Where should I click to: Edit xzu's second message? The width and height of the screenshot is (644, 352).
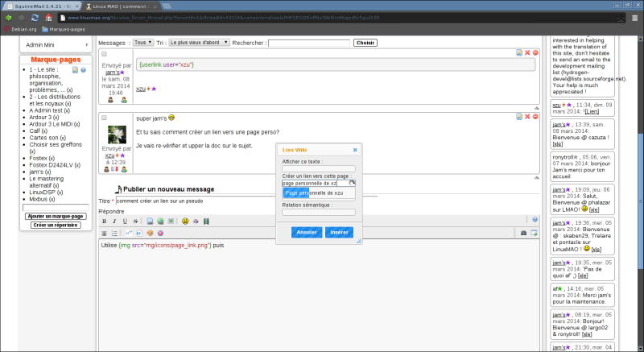click(x=519, y=117)
